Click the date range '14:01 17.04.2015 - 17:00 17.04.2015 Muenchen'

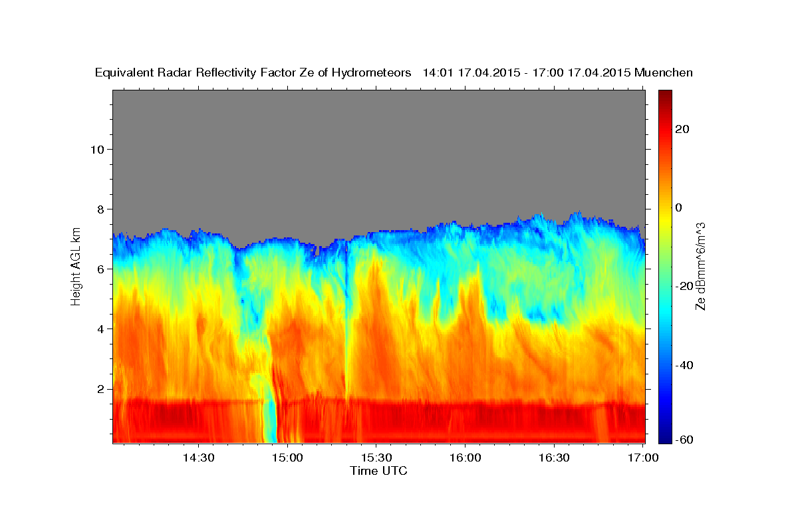558,72
